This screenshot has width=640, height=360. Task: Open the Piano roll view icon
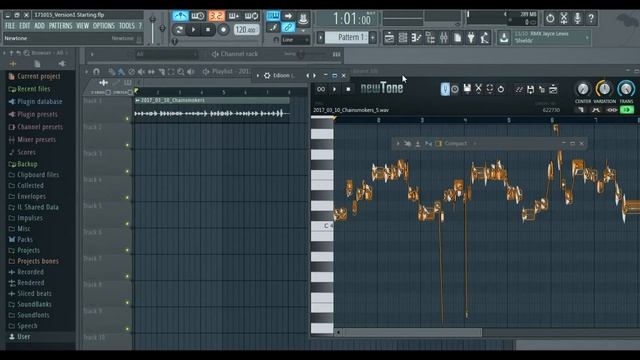[x=416, y=38]
